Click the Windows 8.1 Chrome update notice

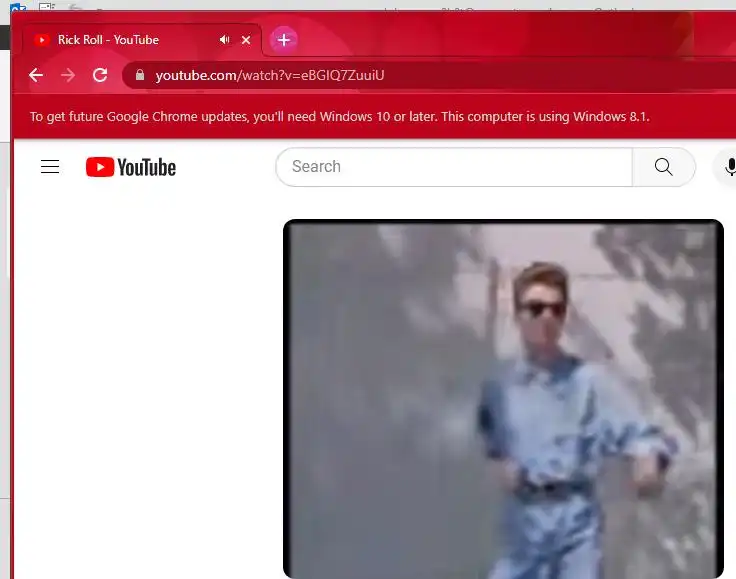[x=339, y=116]
